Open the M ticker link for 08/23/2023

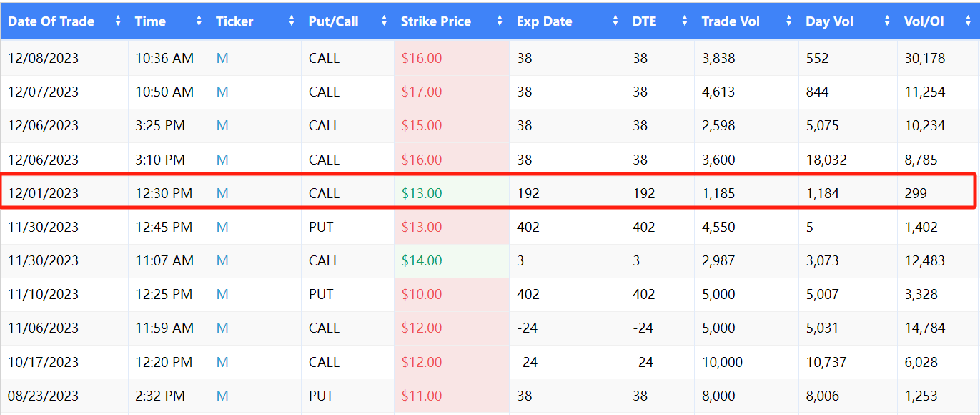pos(222,396)
